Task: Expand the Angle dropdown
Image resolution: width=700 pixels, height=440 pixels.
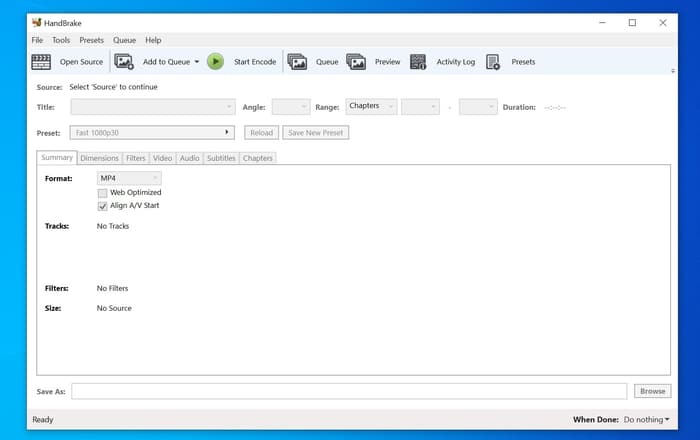Action: pyautogui.click(x=291, y=107)
